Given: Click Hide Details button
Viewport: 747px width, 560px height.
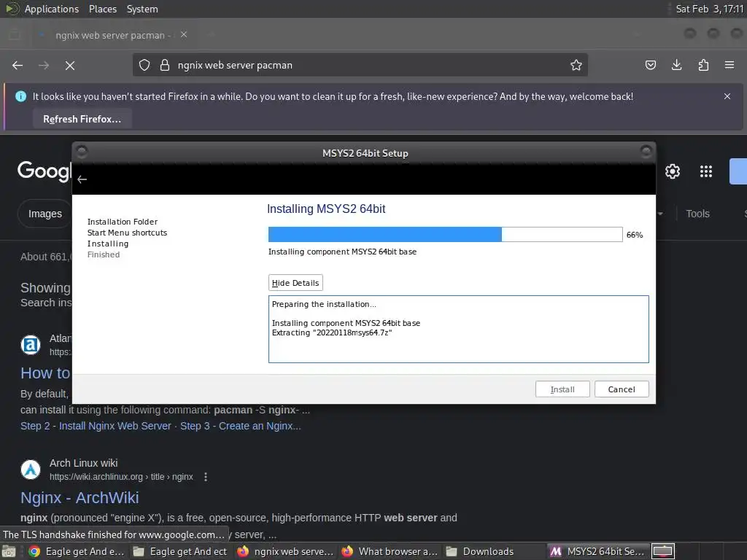Looking at the screenshot, I should coord(295,283).
